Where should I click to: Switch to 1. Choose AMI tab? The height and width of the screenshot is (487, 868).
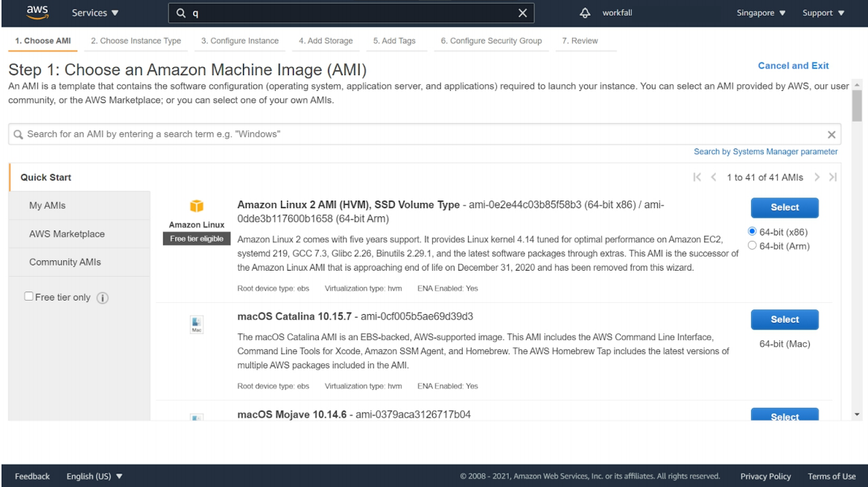tap(42, 41)
